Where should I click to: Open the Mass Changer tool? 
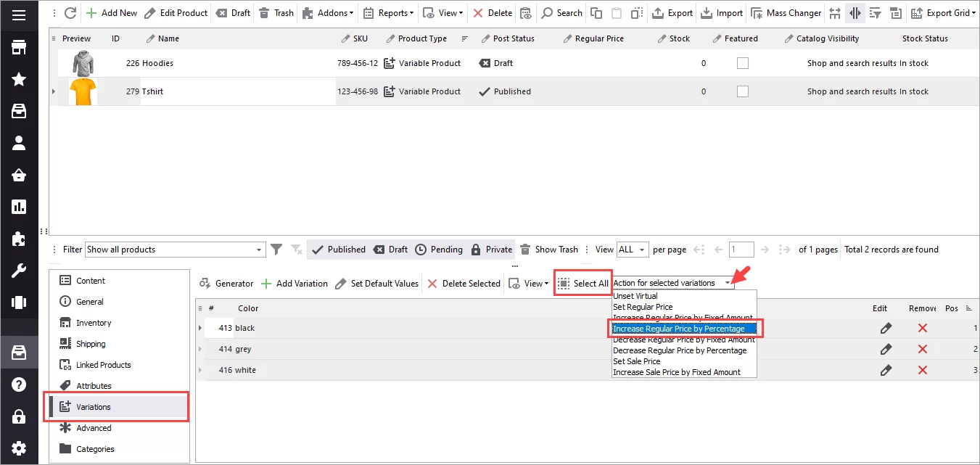click(786, 12)
